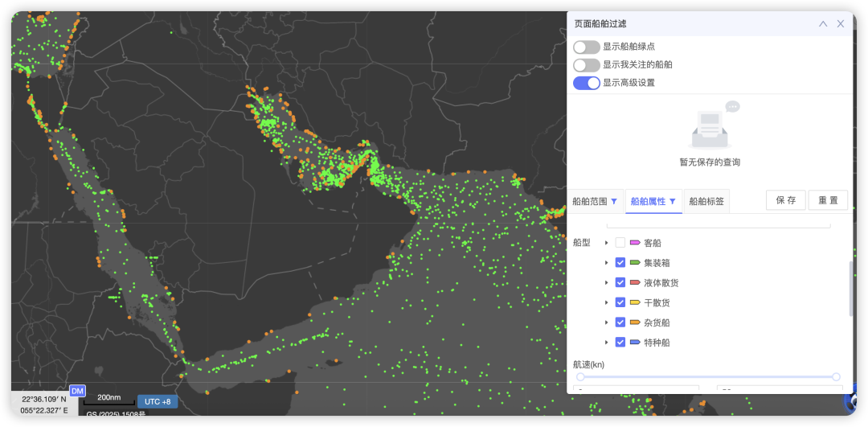Click the 重置 button
The width and height of the screenshot is (868, 427).
pos(828,200)
